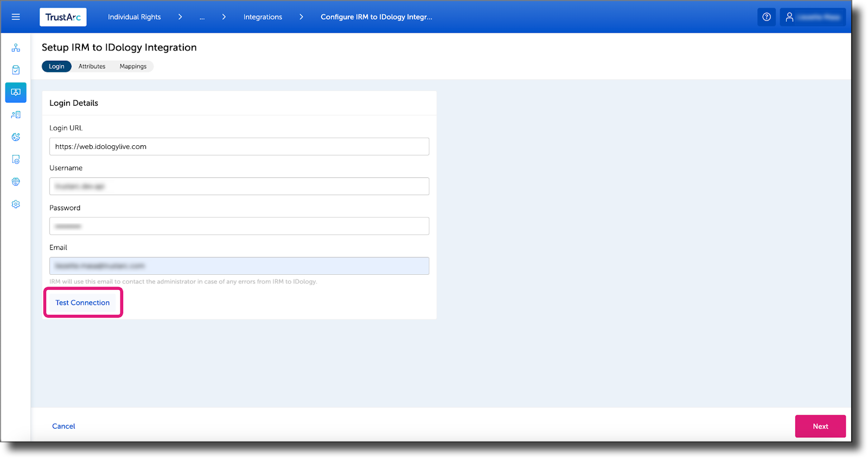Open the globe sidebar icon
Screen dimensions: 868x458
point(16,182)
